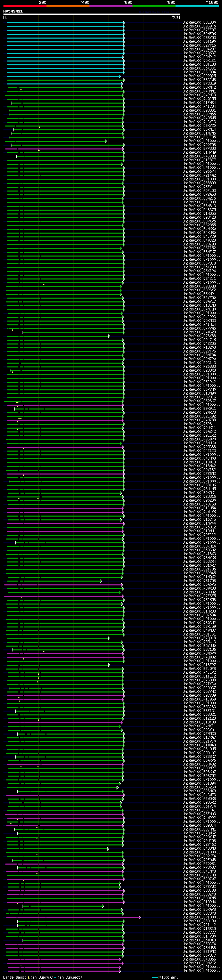Open the UniRef100_A9RQ25 hit
The width and height of the screenshot is (222, 980).
pos(199,76)
